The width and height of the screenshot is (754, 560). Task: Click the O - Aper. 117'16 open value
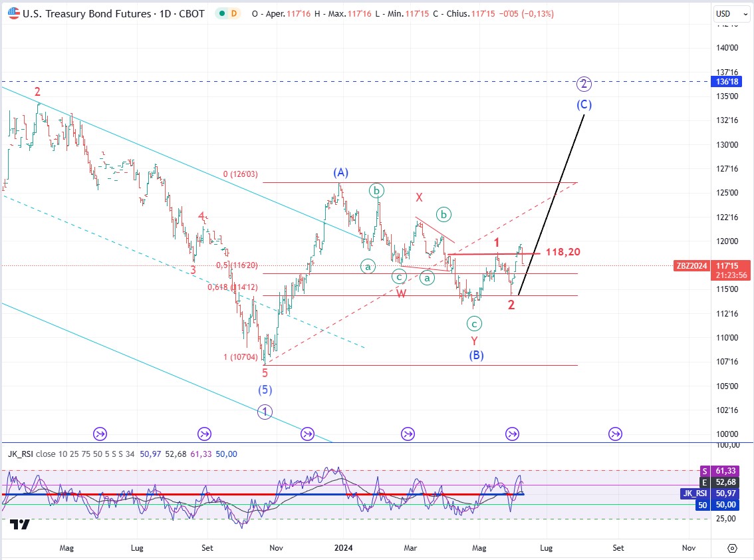281,14
